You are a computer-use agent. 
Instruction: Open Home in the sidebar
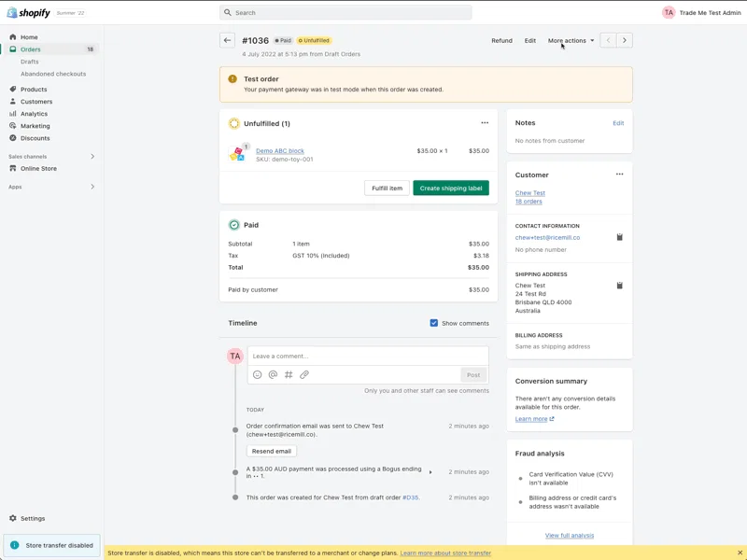pyautogui.click(x=29, y=37)
